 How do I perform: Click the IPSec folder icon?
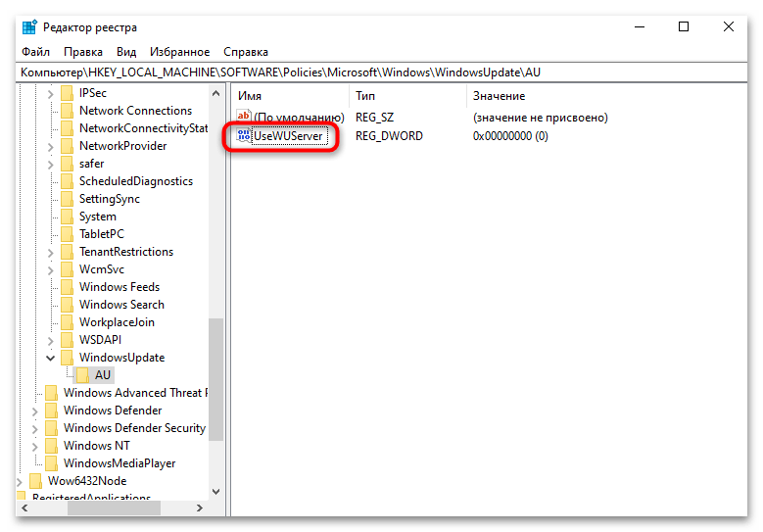(68, 93)
